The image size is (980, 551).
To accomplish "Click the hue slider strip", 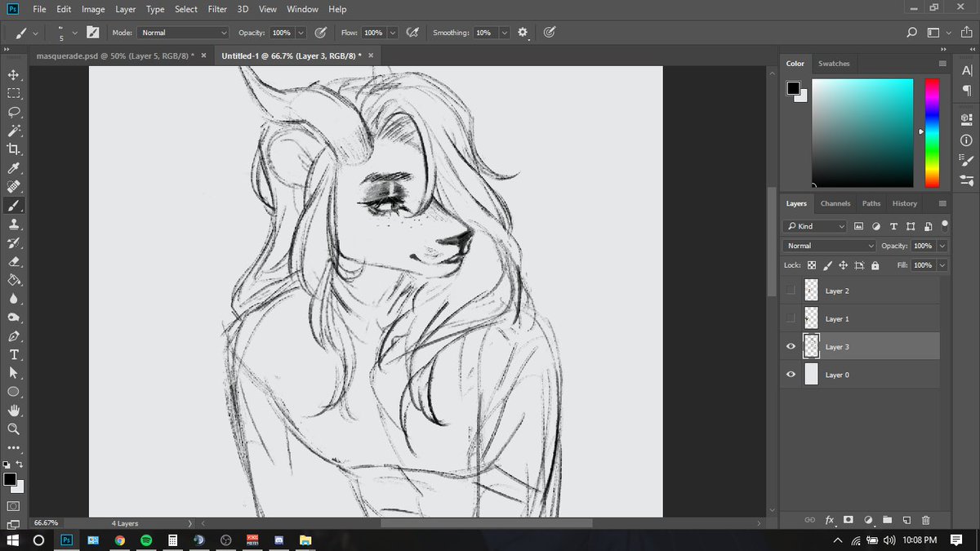I will [932, 133].
